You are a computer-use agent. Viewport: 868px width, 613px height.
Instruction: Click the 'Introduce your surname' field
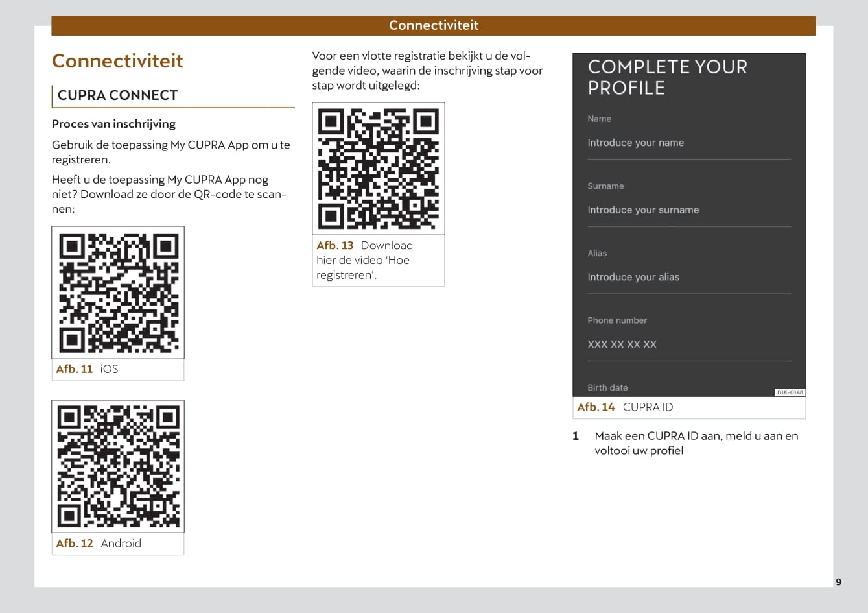pyautogui.click(x=643, y=210)
